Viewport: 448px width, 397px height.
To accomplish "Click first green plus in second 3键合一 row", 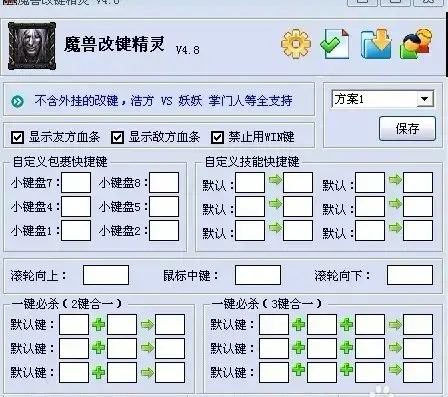I will pyautogui.click(x=298, y=348).
